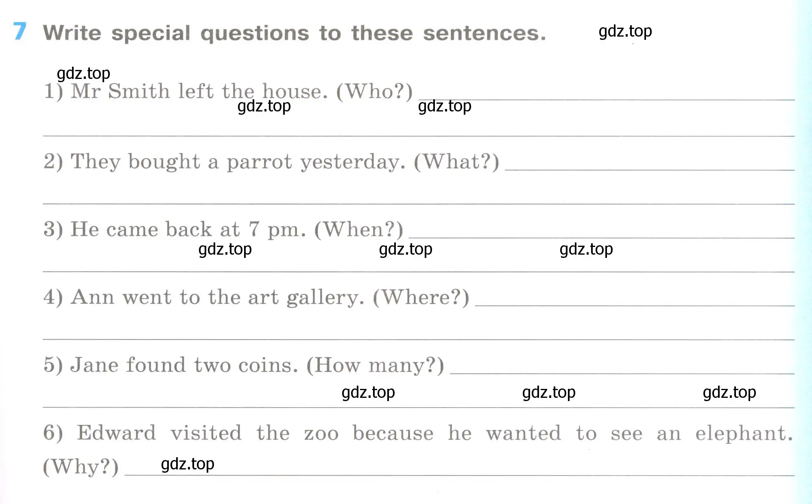
Task: Click the answer line after '(How many?)'
Action: click(x=622, y=373)
